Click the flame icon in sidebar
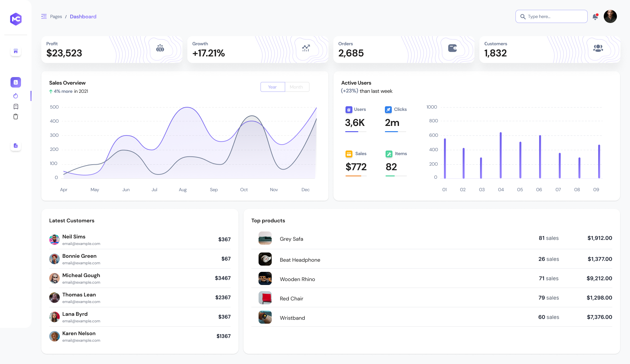This screenshot has height=364, width=630. [x=16, y=96]
